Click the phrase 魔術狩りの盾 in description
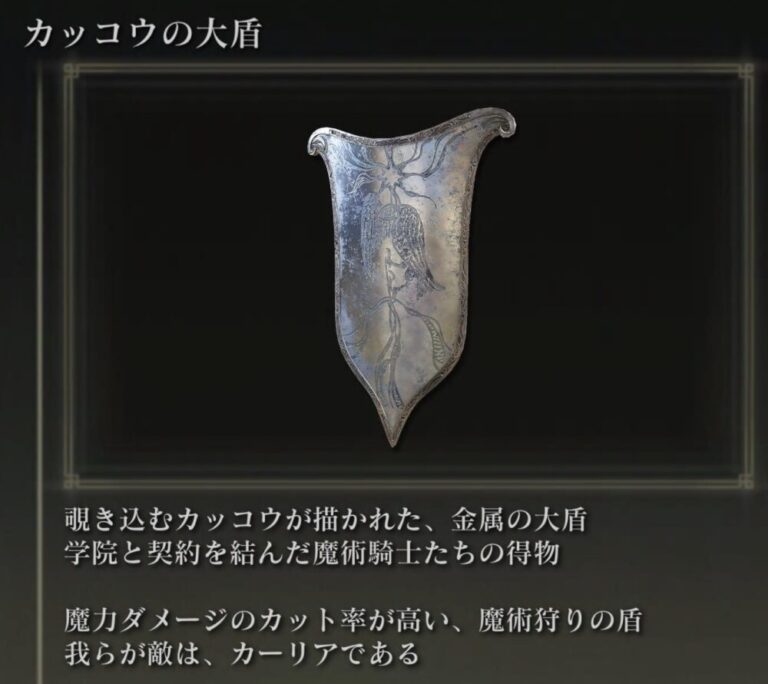The image size is (768, 684). pos(560,620)
